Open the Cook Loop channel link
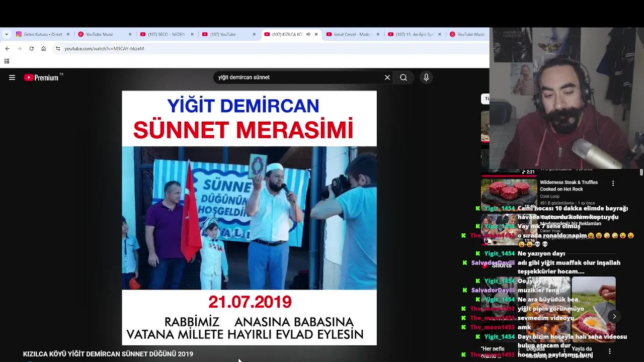 point(549,197)
